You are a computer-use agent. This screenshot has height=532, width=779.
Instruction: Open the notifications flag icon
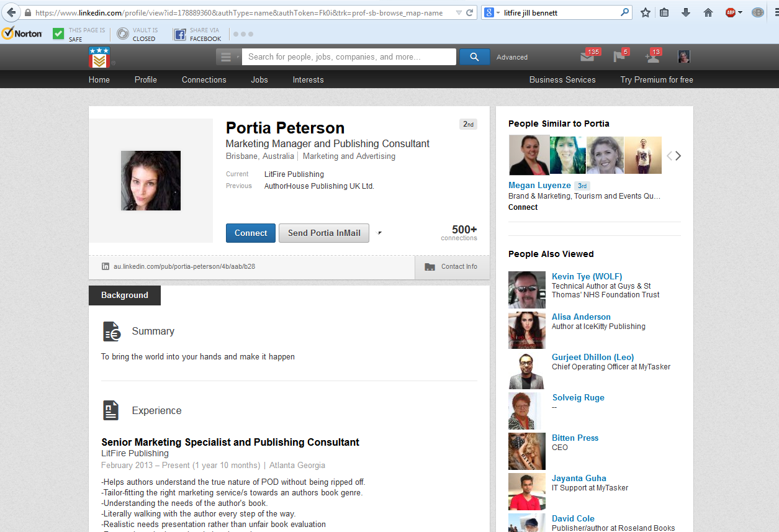click(x=619, y=57)
